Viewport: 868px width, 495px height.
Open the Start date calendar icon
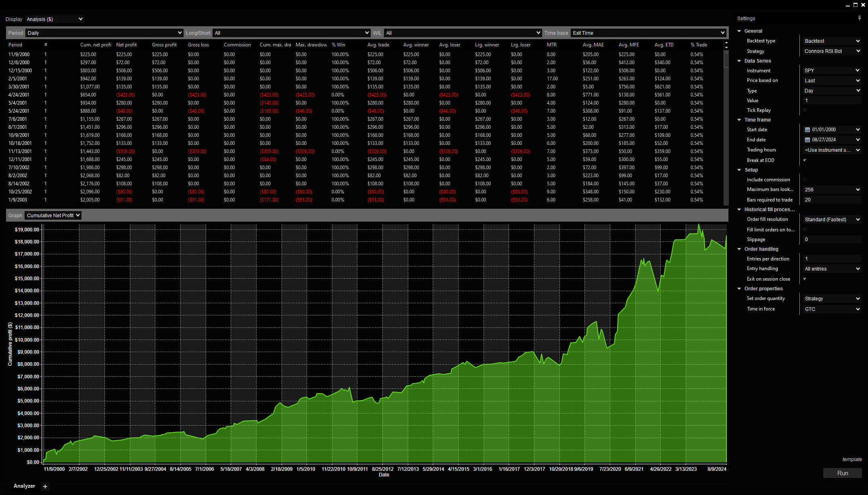coord(807,130)
